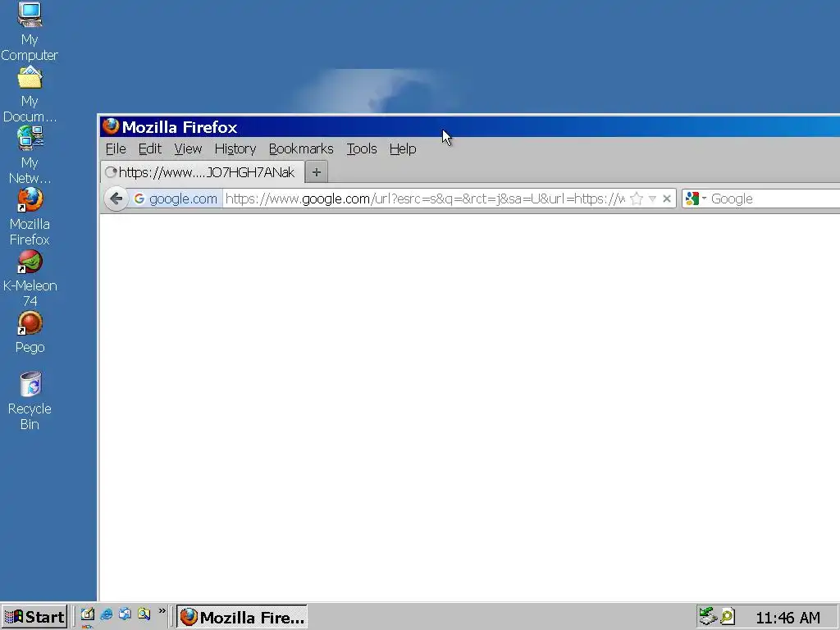Select the K-Meleon 74 desktop shortcut
Image resolution: width=840 pixels, height=630 pixels.
[30, 279]
